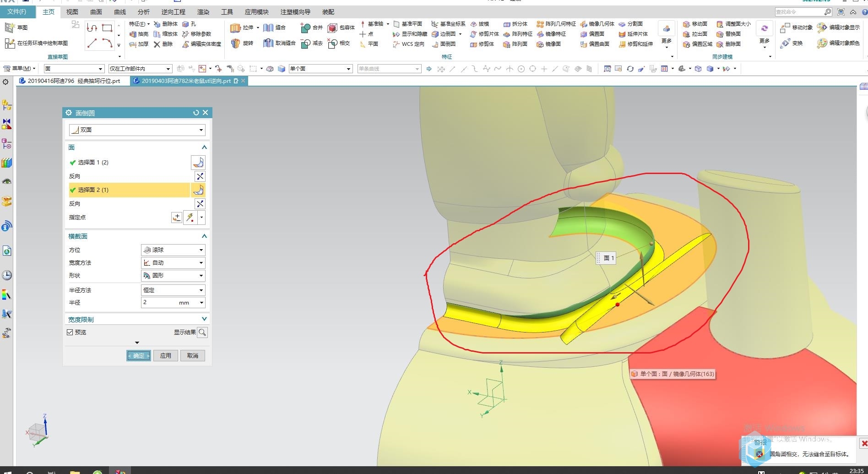This screenshot has height=474, width=868.
Task: Click the 确定 OK button
Action: (139, 355)
